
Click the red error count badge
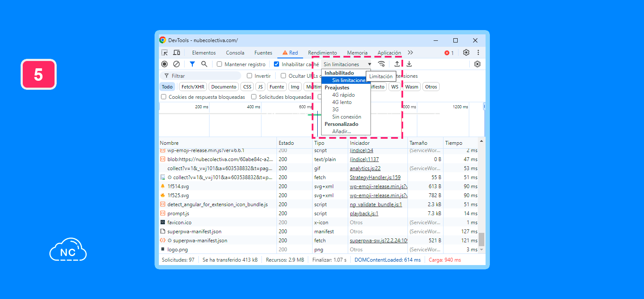449,53
